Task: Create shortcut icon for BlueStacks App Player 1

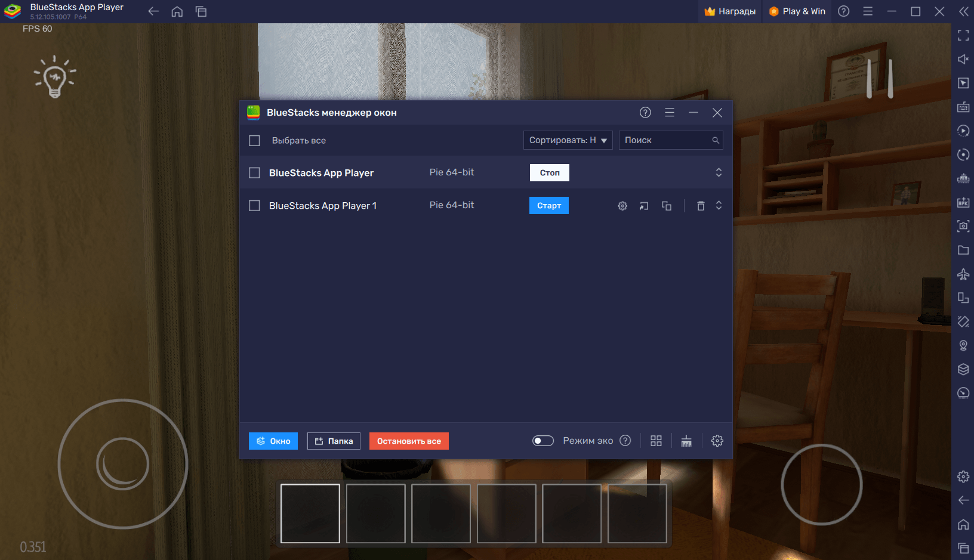Action: click(644, 206)
